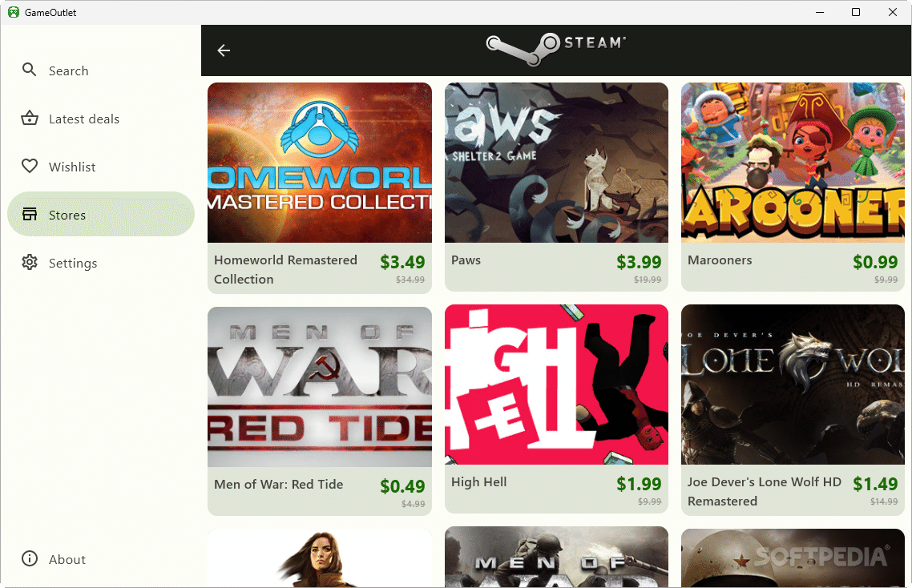The width and height of the screenshot is (912, 588).
Task: Click the storefront Stores icon
Action: [x=30, y=215]
